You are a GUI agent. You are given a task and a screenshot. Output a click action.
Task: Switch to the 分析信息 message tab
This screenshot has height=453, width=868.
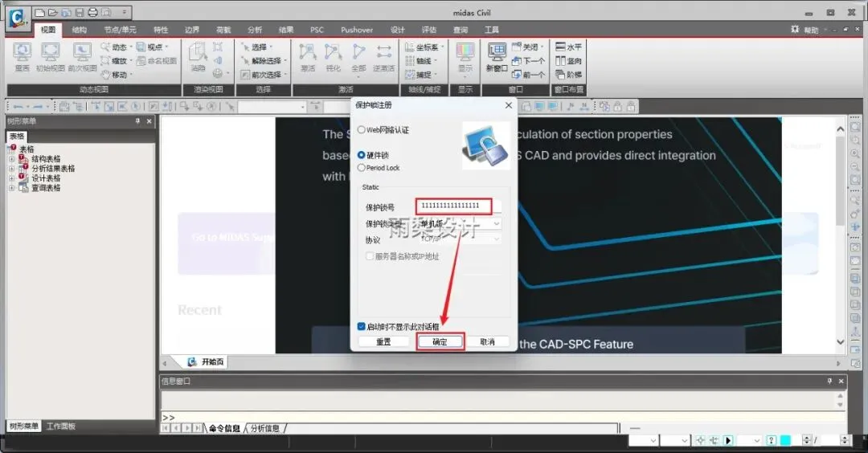pos(265,428)
